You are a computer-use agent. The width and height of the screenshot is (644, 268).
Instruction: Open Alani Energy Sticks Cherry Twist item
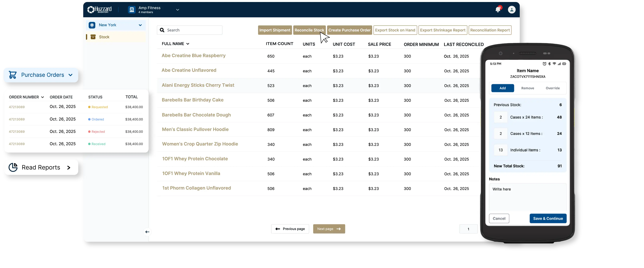(x=198, y=85)
